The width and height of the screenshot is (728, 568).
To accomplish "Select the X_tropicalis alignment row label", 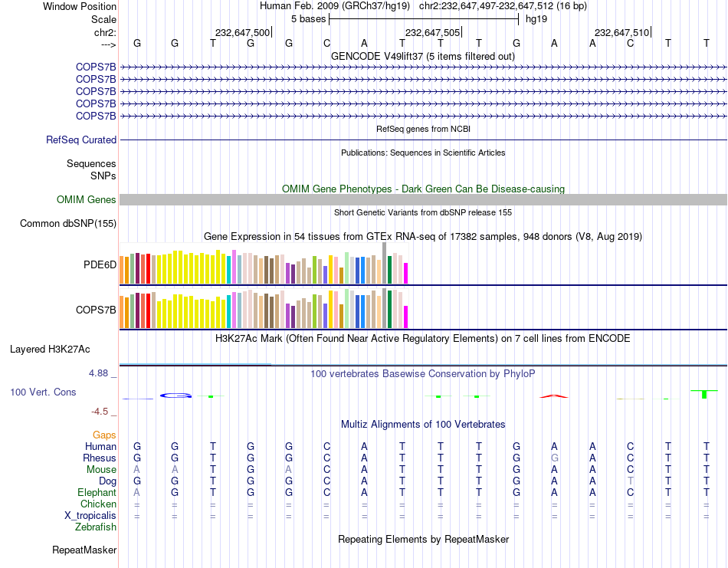I will click(90, 516).
